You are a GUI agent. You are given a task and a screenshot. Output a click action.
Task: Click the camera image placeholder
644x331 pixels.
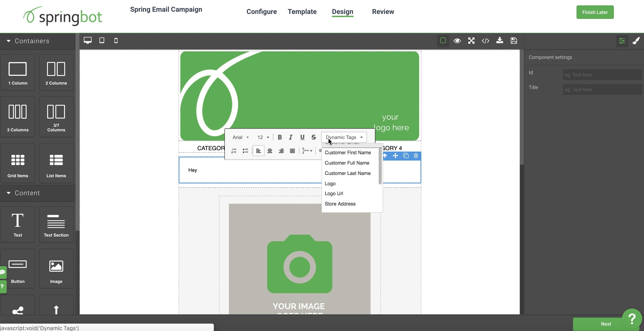pyautogui.click(x=300, y=259)
